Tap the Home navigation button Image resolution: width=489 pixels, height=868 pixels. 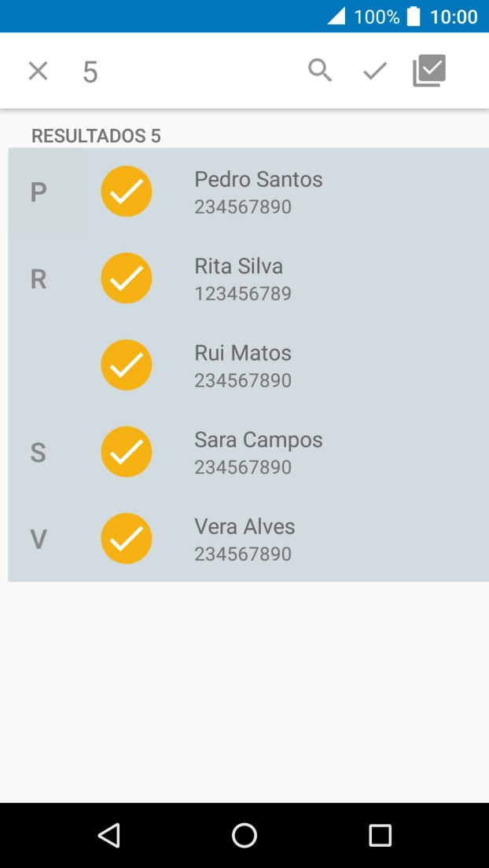(244, 835)
